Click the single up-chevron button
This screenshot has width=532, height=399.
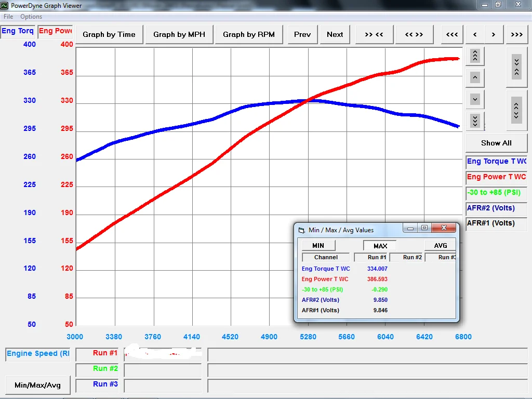[475, 78]
